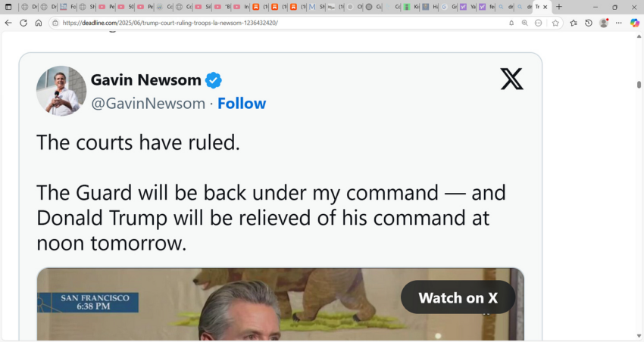
Task: Click the page vertical scrollbar thumb
Action: click(639, 85)
